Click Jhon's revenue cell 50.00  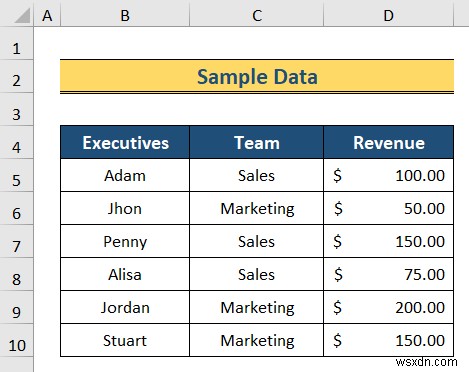(x=388, y=208)
